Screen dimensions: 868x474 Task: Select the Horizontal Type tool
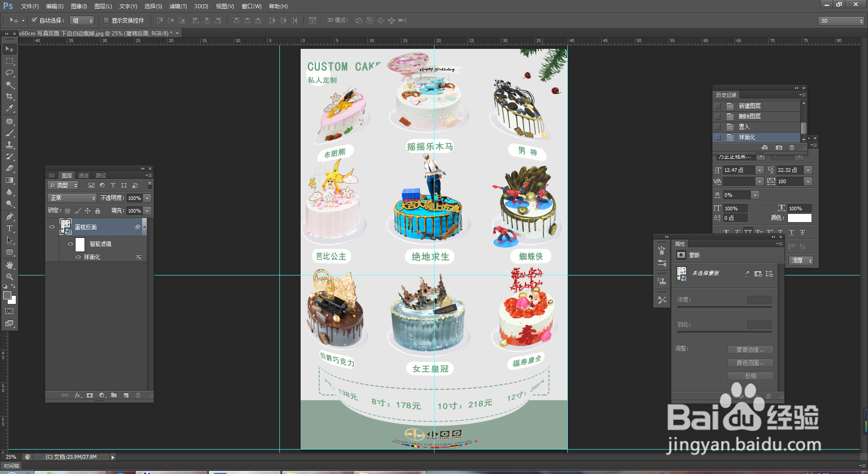point(9,228)
